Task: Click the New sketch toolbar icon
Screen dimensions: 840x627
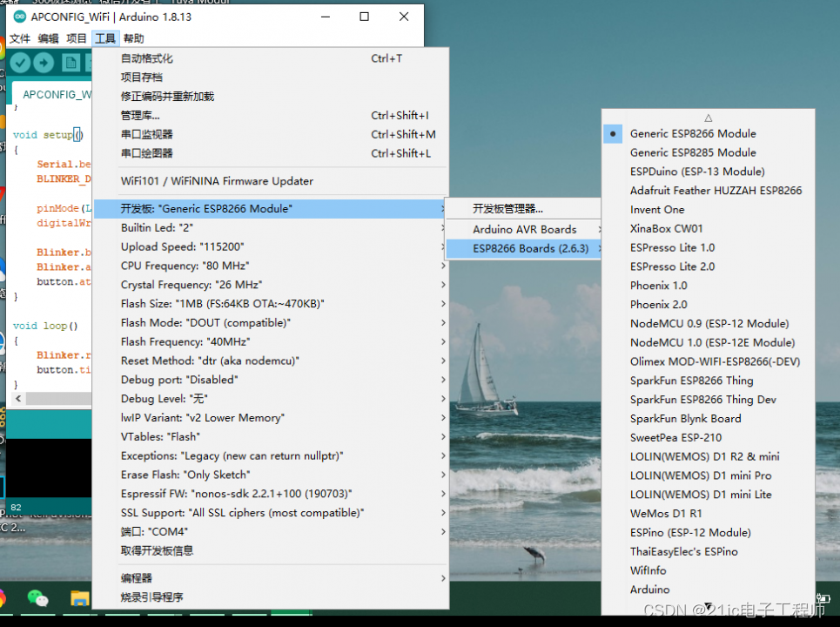Action: tap(71, 63)
